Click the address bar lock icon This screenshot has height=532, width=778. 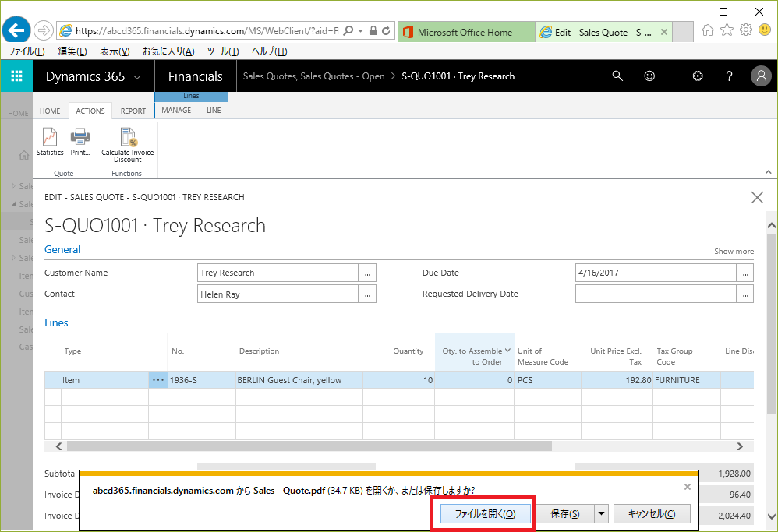pos(373,30)
